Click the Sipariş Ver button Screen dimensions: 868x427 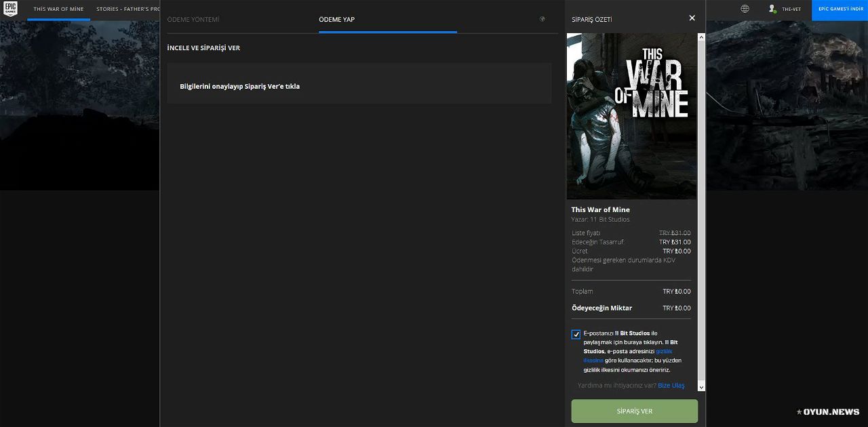coord(635,411)
